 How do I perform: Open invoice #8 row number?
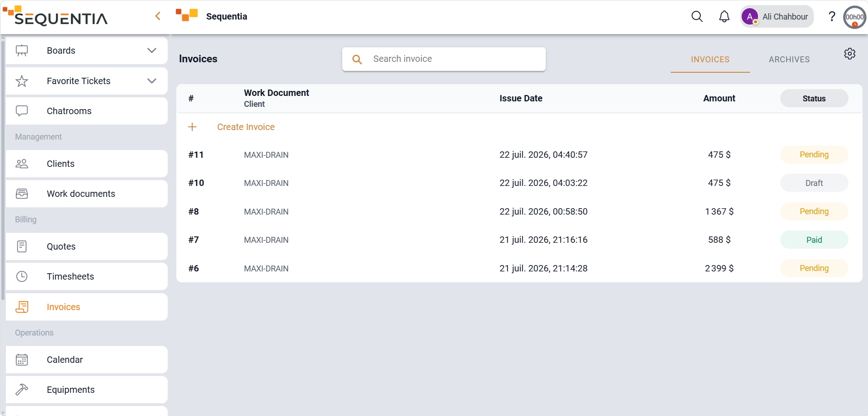coord(194,211)
